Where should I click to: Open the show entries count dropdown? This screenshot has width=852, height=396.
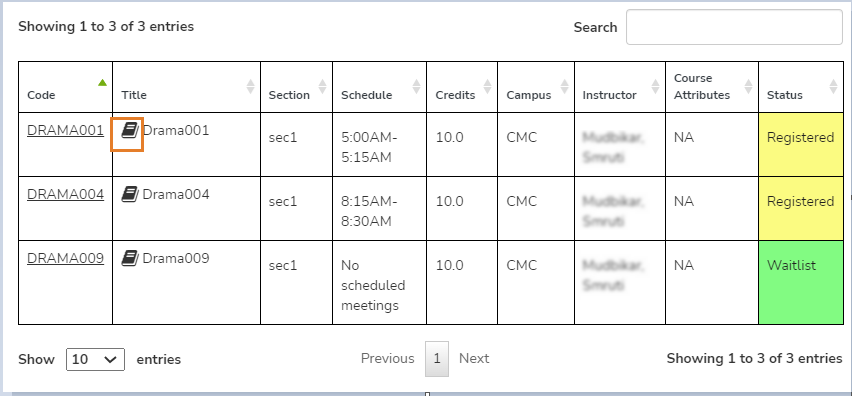pos(96,360)
